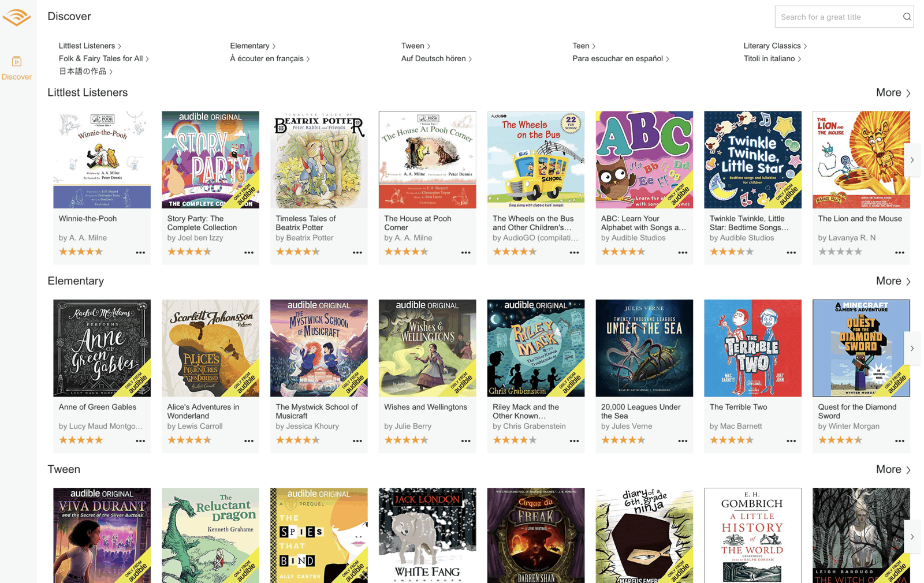Open three-dot menu for The Terrible Two
924x583 pixels.
pos(791,440)
